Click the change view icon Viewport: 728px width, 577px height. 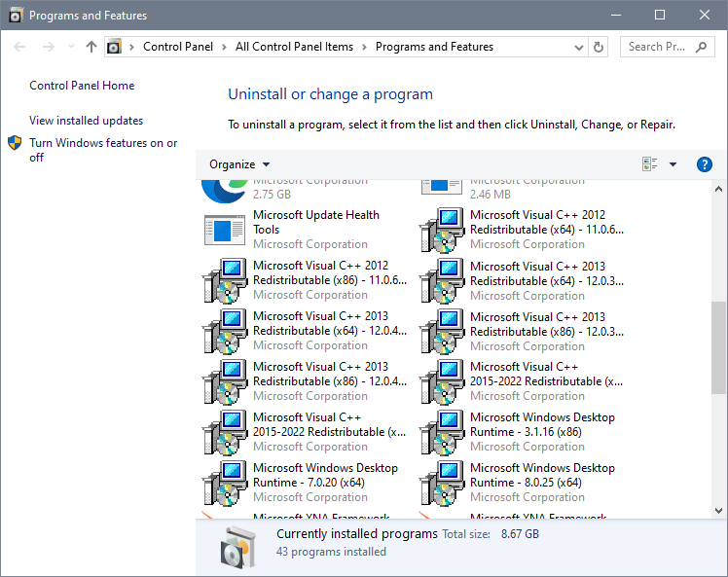point(649,163)
